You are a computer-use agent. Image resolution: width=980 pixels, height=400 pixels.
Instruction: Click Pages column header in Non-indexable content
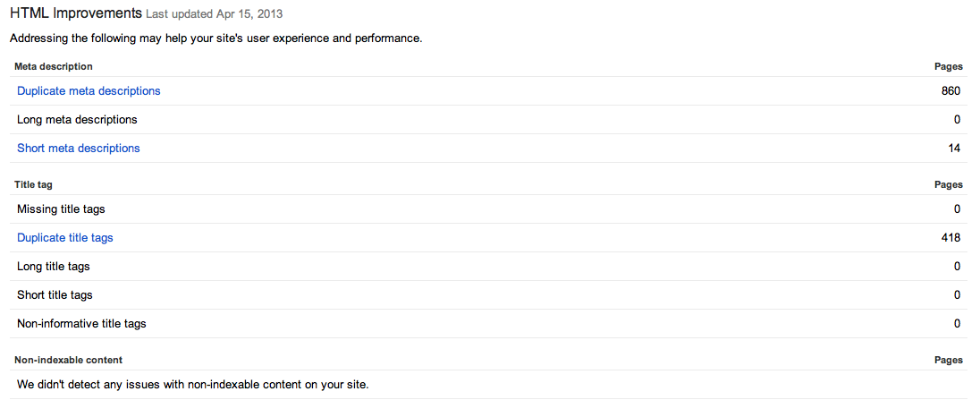click(x=949, y=360)
